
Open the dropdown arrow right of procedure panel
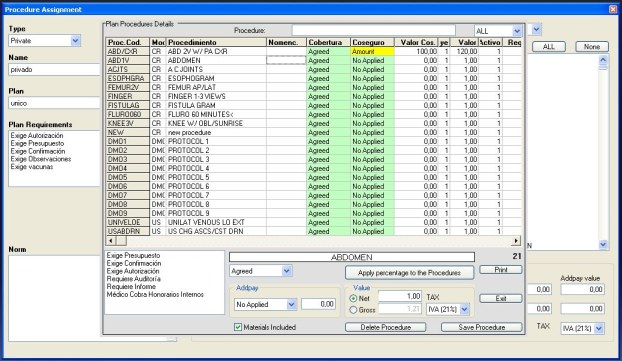click(x=536, y=29)
